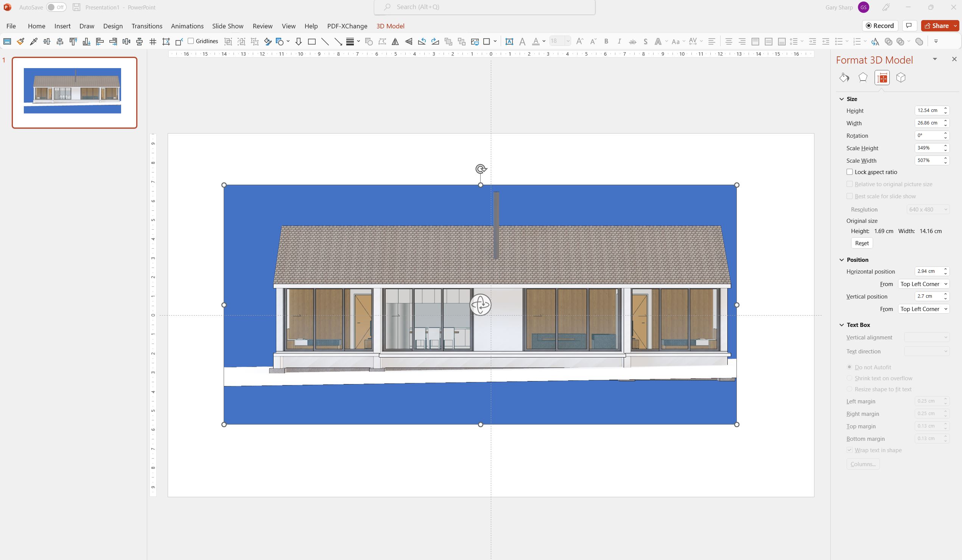Click Align Right icon in toolbar
The height and width of the screenshot is (560, 962).
coord(113,41)
